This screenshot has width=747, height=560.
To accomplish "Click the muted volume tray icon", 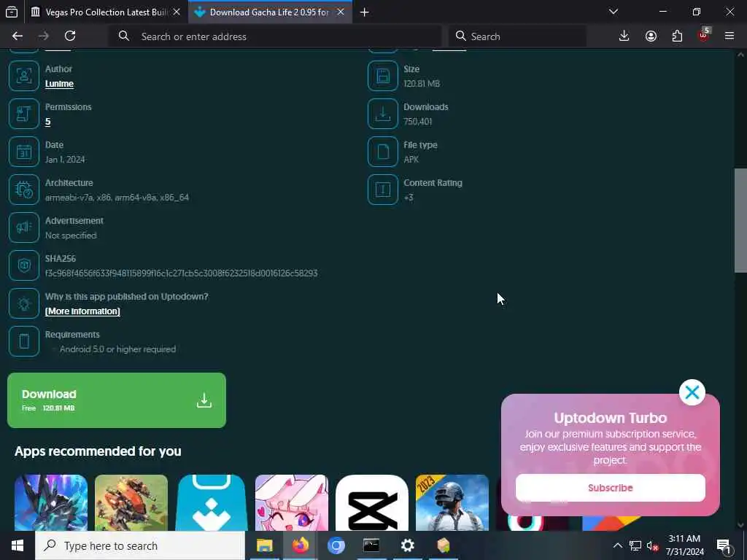I will coord(653,545).
